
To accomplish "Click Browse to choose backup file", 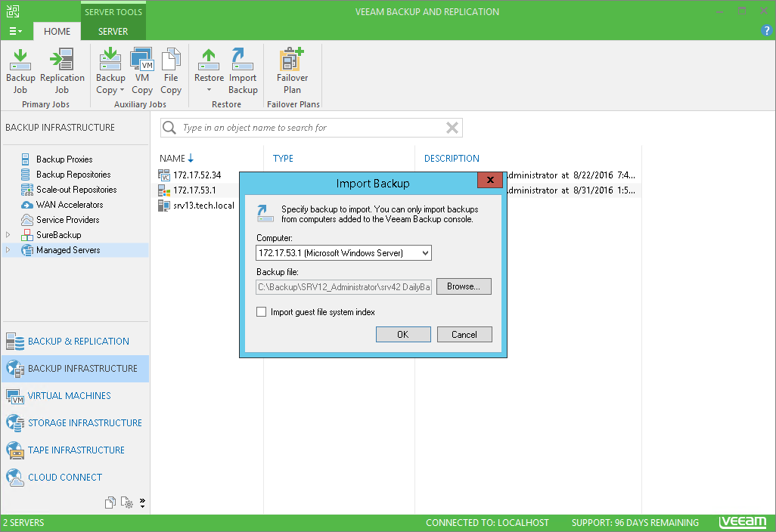I will (464, 286).
